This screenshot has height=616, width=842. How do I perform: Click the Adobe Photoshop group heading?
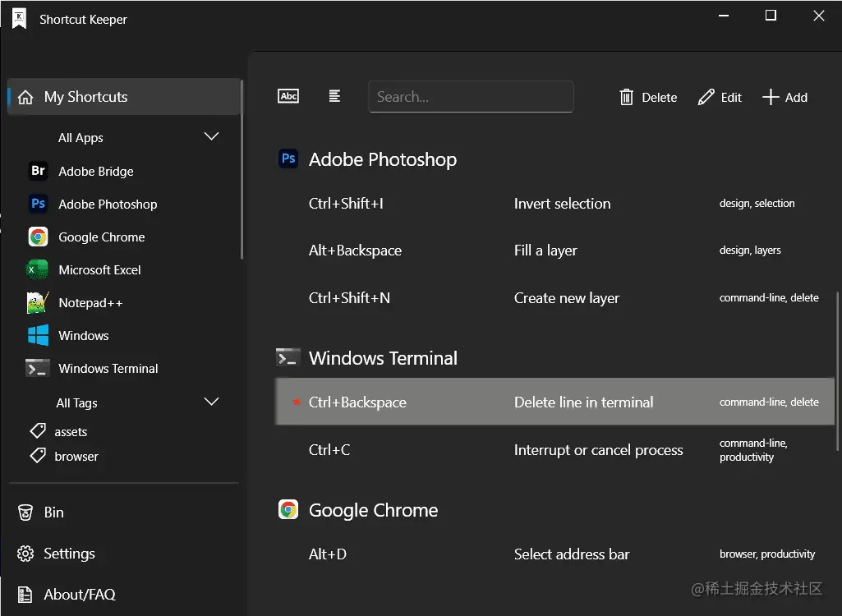[382, 159]
